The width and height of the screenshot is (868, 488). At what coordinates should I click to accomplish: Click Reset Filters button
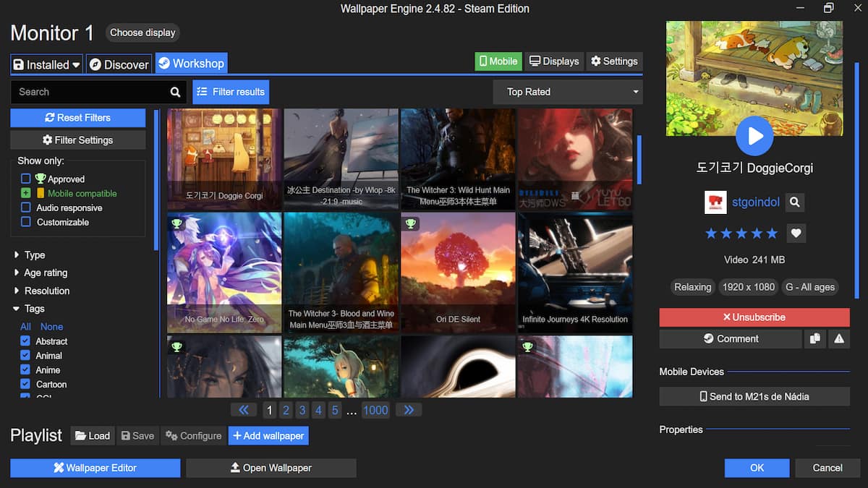(x=78, y=118)
